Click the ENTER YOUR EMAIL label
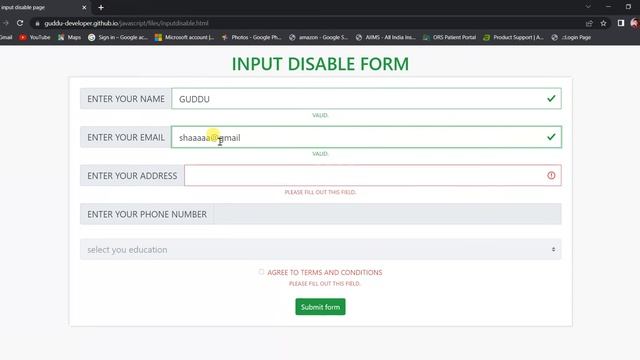The width and height of the screenshot is (640, 360). click(x=126, y=137)
